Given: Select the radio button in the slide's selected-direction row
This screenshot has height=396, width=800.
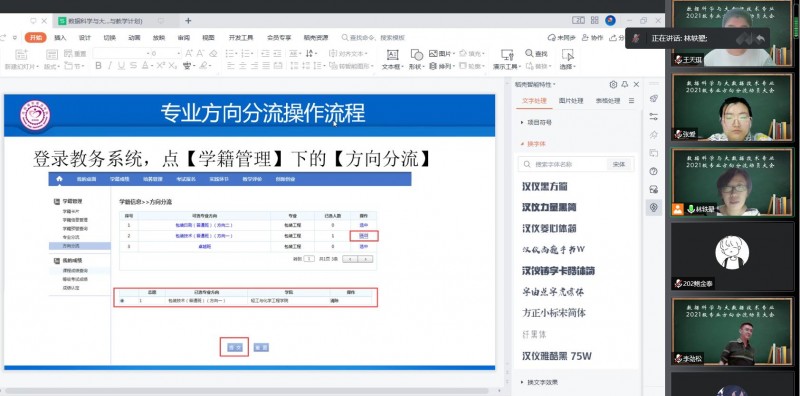Looking at the screenshot, I should (x=122, y=301).
